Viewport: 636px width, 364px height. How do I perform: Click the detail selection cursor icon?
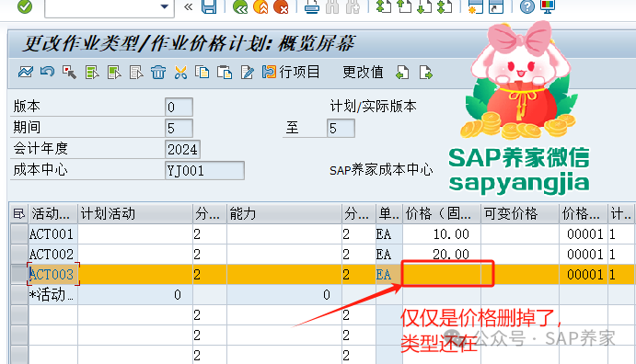click(69, 73)
